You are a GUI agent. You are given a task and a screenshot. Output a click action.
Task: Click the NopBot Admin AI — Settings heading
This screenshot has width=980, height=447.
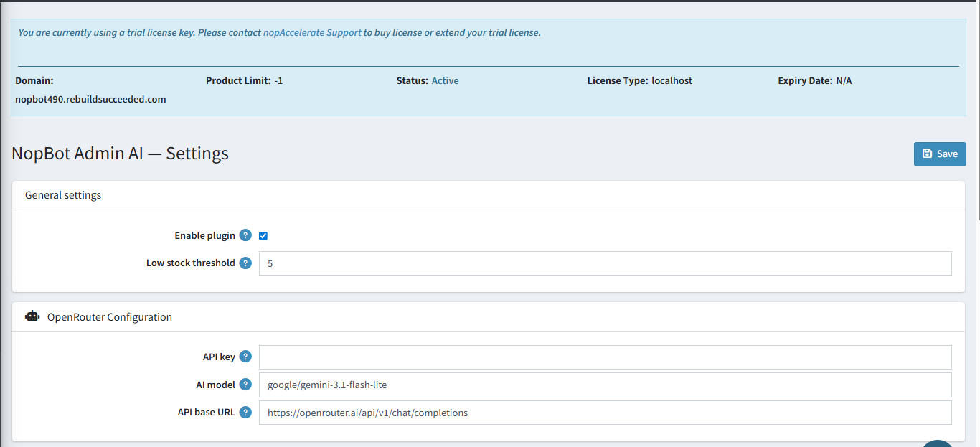tap(121, 153)
